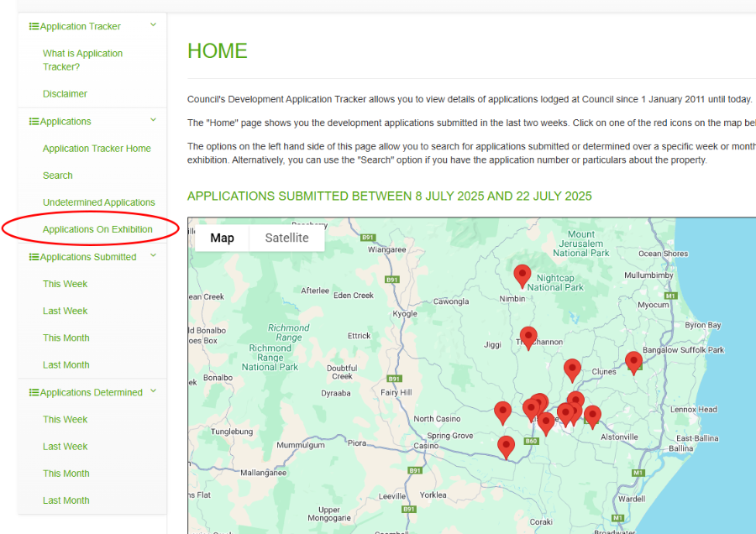This screenshot has width=756, height=534.
Task: Click the Nimbin label on the map
Action: point(512,299)
